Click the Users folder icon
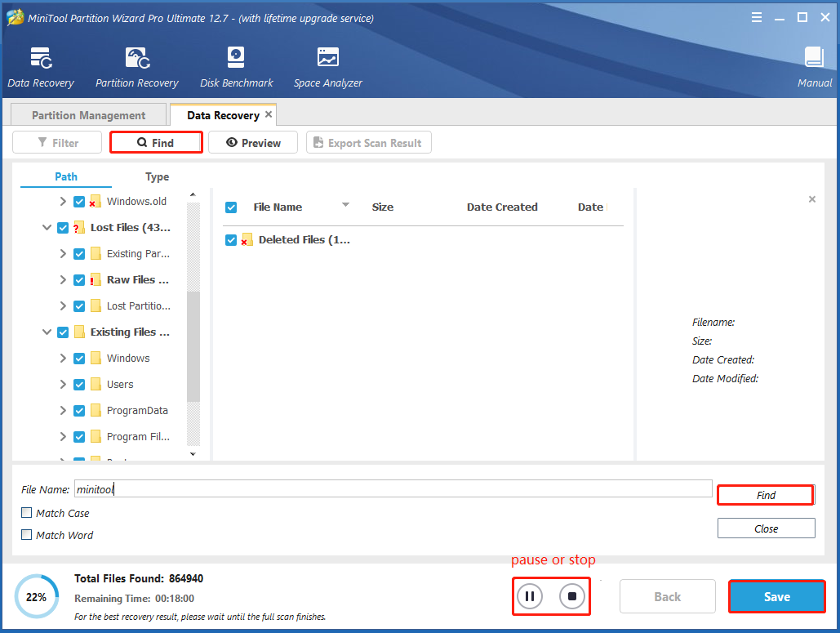The width and height of the screenshot is (840, 633). [96, 385]
